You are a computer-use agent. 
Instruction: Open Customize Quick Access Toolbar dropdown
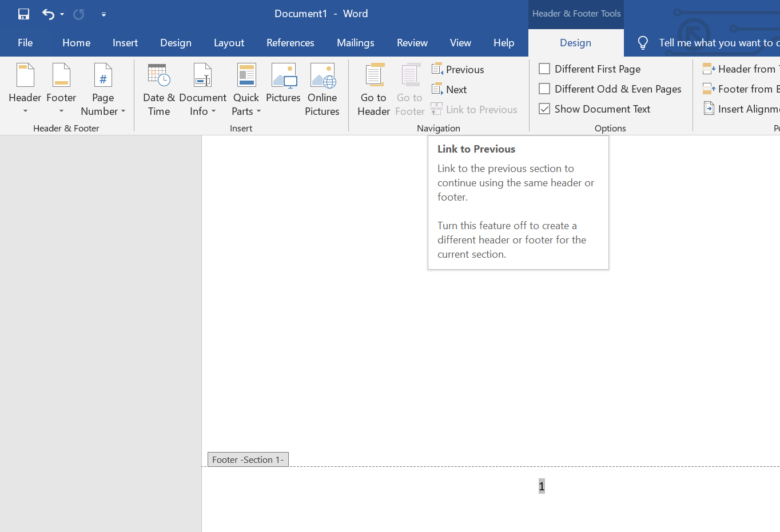pyautogui.click(x=104, y=14)
